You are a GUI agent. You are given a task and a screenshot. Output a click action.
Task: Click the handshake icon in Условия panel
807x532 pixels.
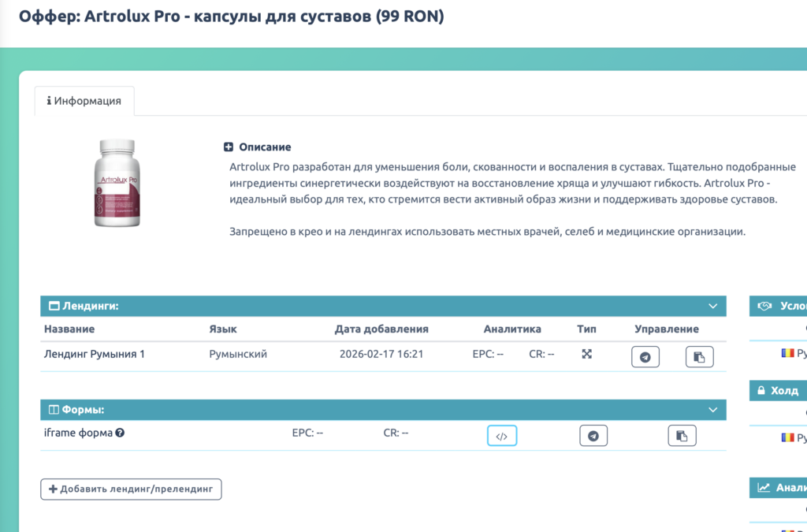pos(764,306)
